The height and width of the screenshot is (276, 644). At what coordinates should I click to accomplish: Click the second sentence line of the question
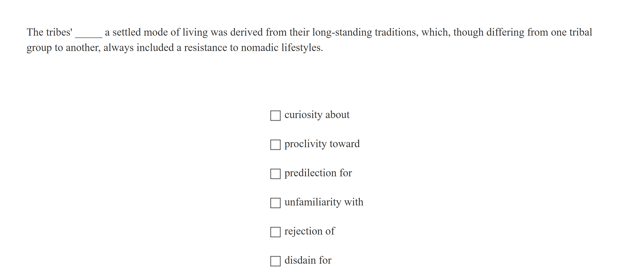coord(175,48)
